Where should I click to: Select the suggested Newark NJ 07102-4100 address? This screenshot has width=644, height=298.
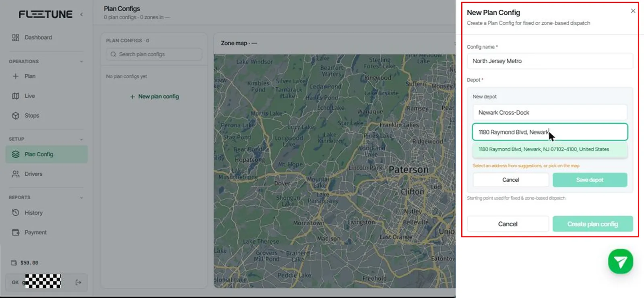point(550,149)
